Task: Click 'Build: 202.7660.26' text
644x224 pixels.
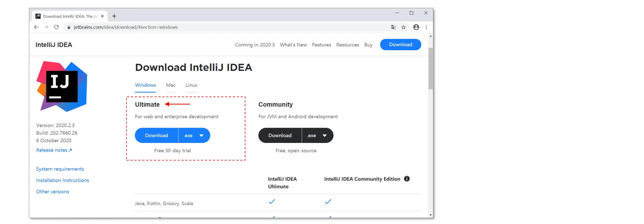Action: point(57,133)
